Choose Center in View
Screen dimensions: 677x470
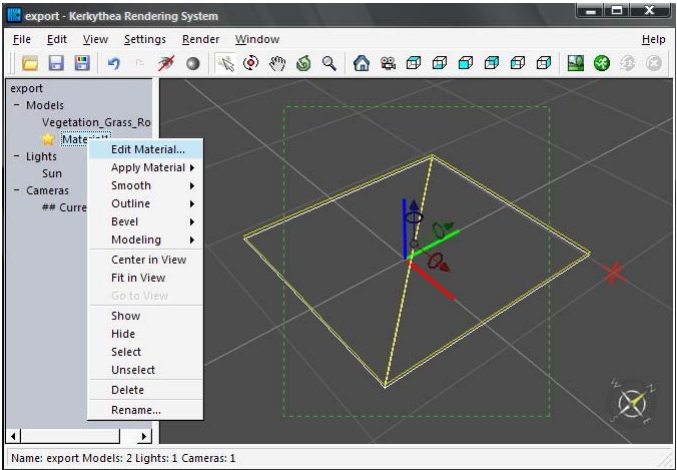tap(146, 260)
